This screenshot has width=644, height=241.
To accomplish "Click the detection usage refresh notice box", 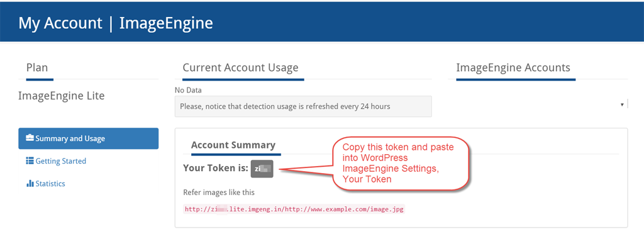I will pos(303,106).
